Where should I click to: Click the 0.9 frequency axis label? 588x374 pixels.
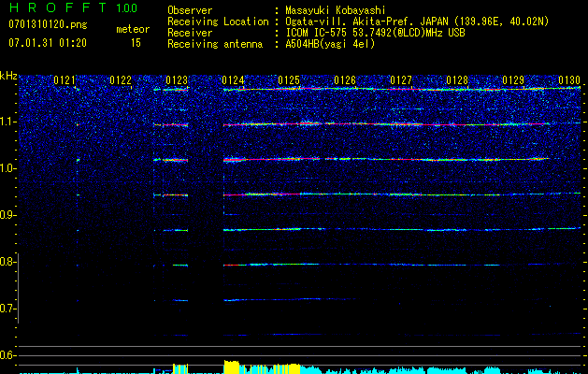pyautogui.click(x=7, y=215)
